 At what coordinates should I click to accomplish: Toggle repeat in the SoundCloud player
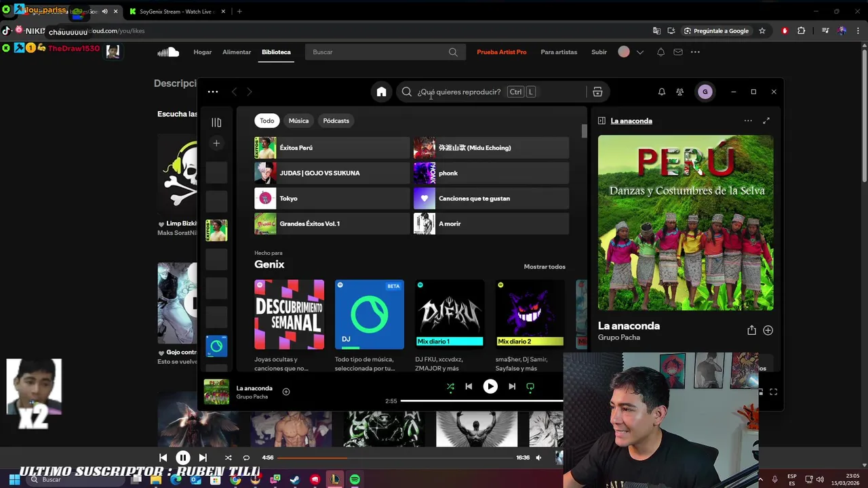(246, 457)
